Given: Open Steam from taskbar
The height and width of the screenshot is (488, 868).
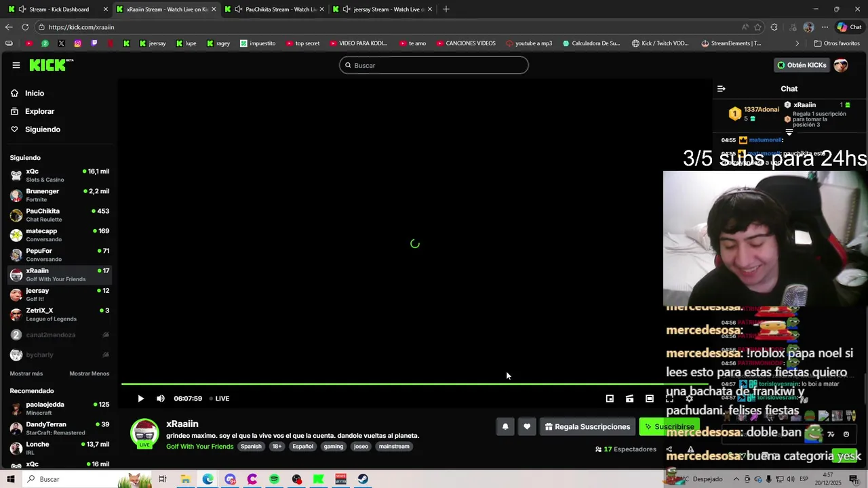Looking at the screenshot, I should pos(363,479).
